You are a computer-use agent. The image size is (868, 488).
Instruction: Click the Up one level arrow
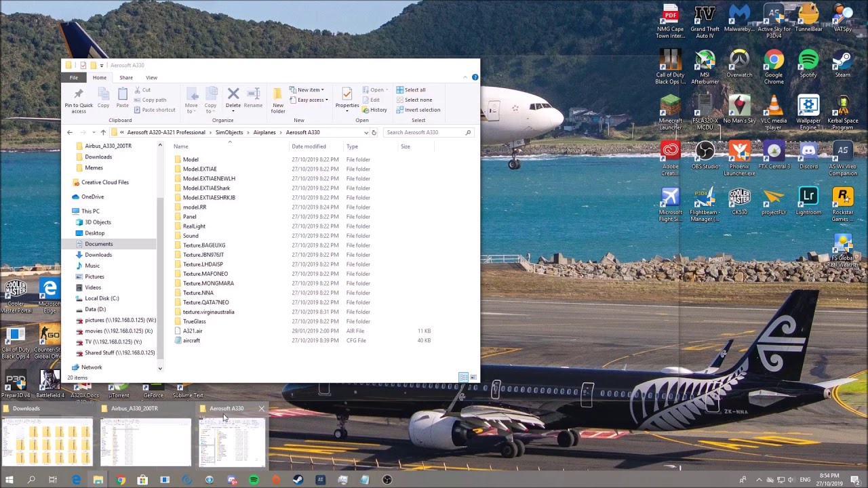(x=103, y=132)
